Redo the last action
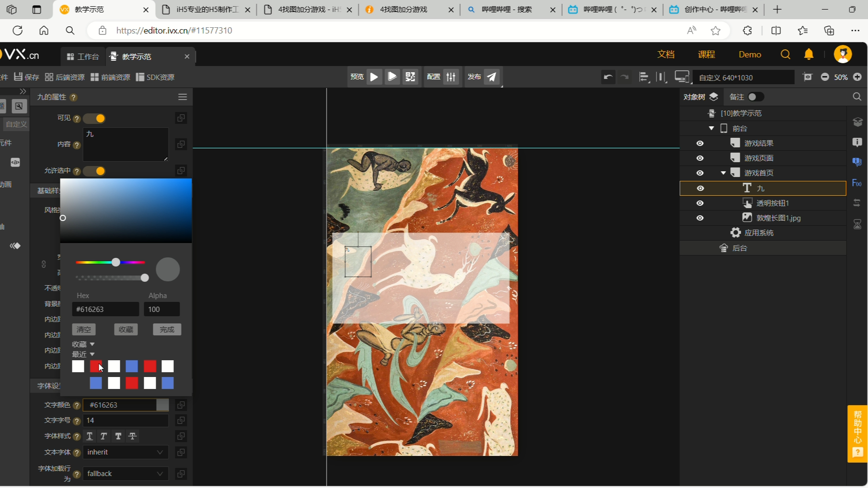The width and height of the screenshot is (868, 488). 624,77
